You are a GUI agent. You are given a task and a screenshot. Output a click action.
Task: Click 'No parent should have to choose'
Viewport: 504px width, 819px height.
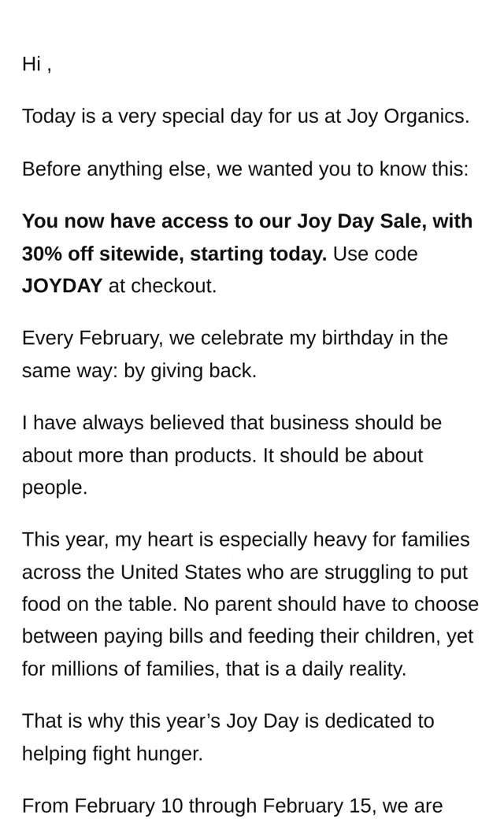pos(331,605)
